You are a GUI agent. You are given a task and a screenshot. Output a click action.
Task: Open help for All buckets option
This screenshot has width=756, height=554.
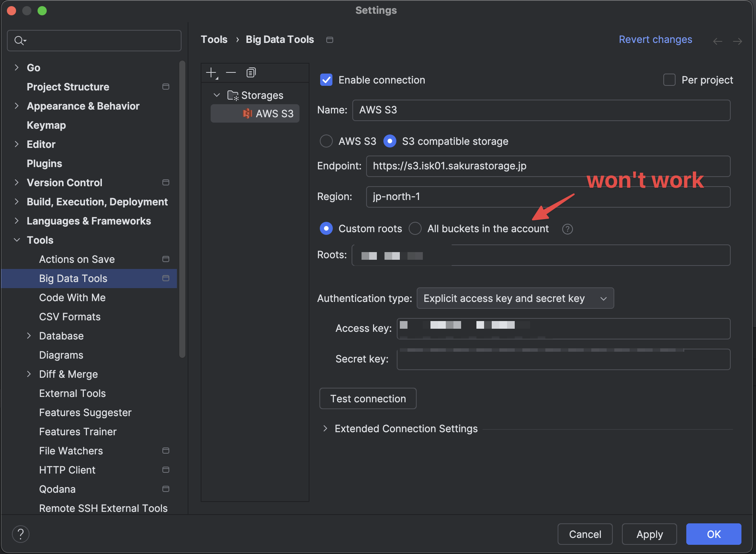click(x=567, y=229)
